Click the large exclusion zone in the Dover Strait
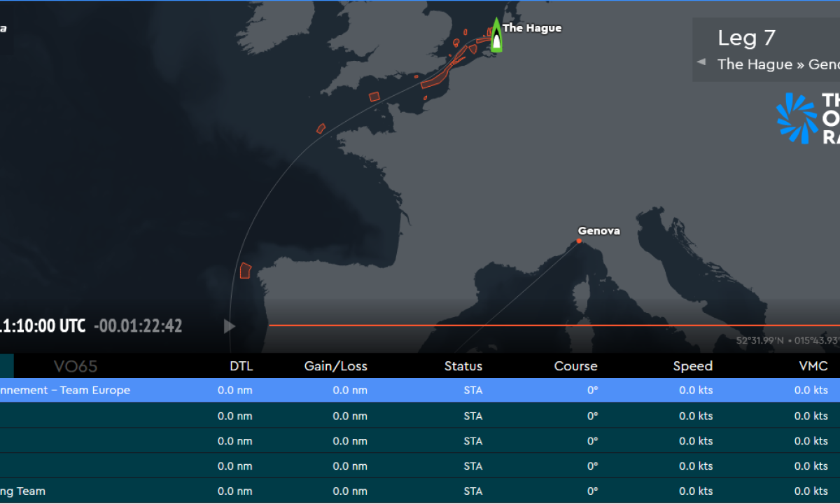Image resolution: width=840 pixels, height=504 pixels. coord(437,78)
